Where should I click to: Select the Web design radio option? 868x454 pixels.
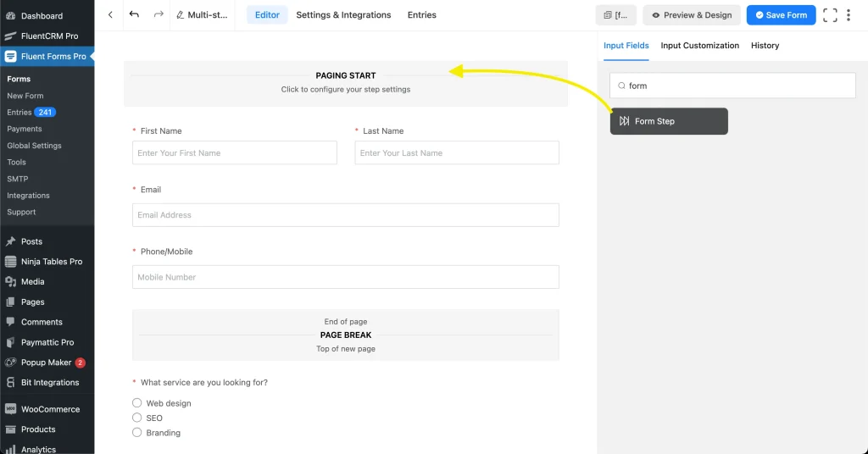point(136,402)
